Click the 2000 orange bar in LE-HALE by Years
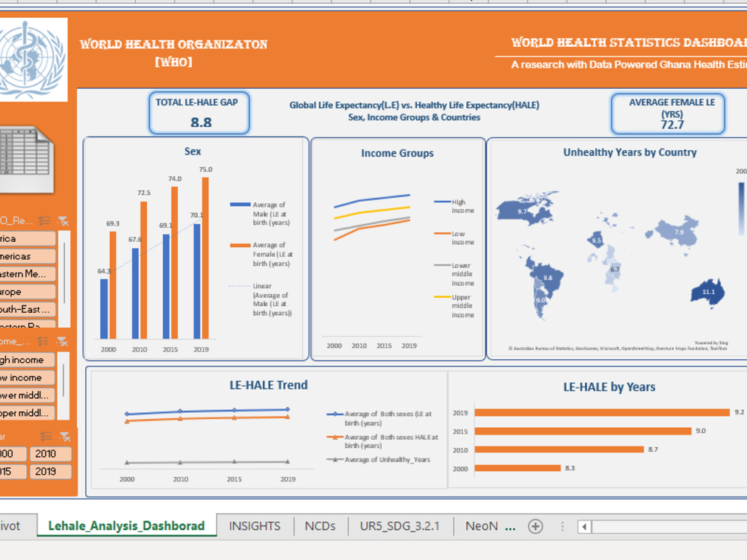This screenshot has height=560, width=747. [x=518, y=468]
